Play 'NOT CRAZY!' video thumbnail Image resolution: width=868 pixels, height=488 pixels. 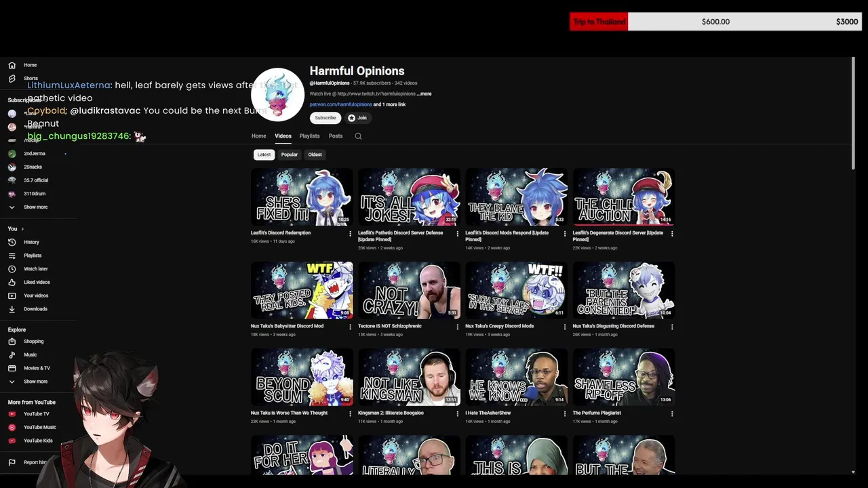409,290
